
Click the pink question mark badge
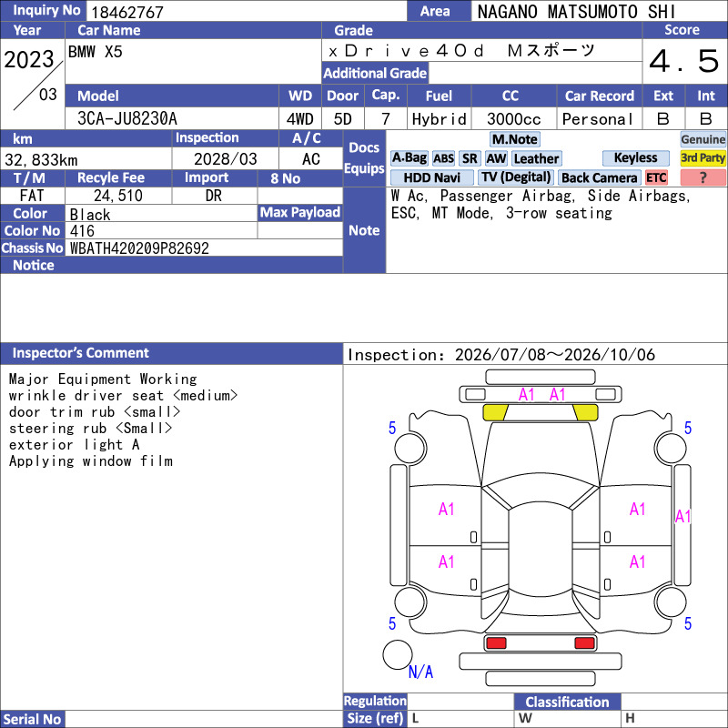coord(703,177)
